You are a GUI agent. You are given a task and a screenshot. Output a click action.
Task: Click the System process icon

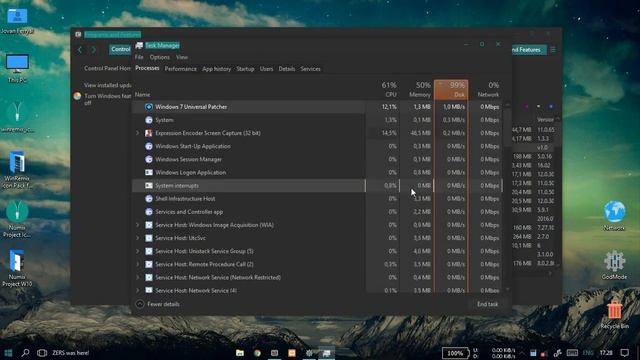[x=149, y=120]
